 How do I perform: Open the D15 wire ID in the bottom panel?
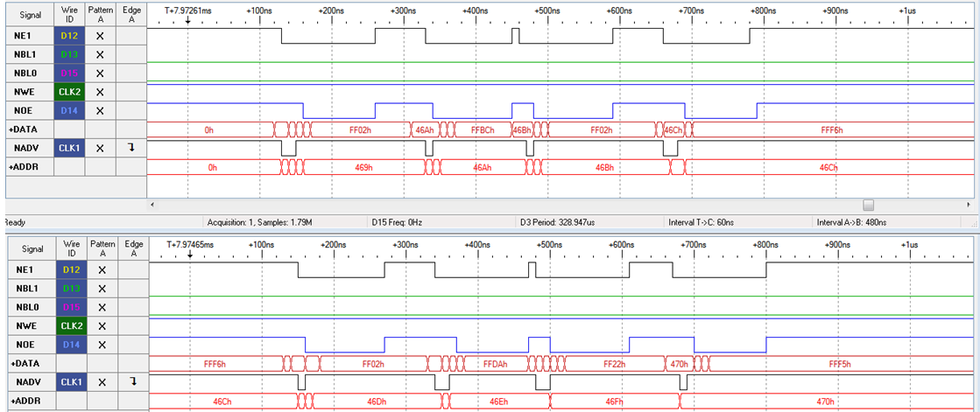tap(71, 307)
